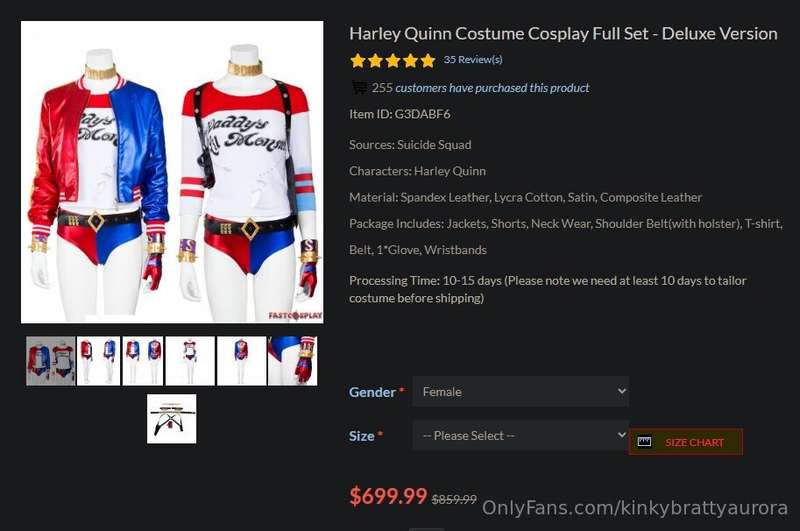Click the customers have purchased this product text
The image size is (800, 531).
[x=492, y=88]
